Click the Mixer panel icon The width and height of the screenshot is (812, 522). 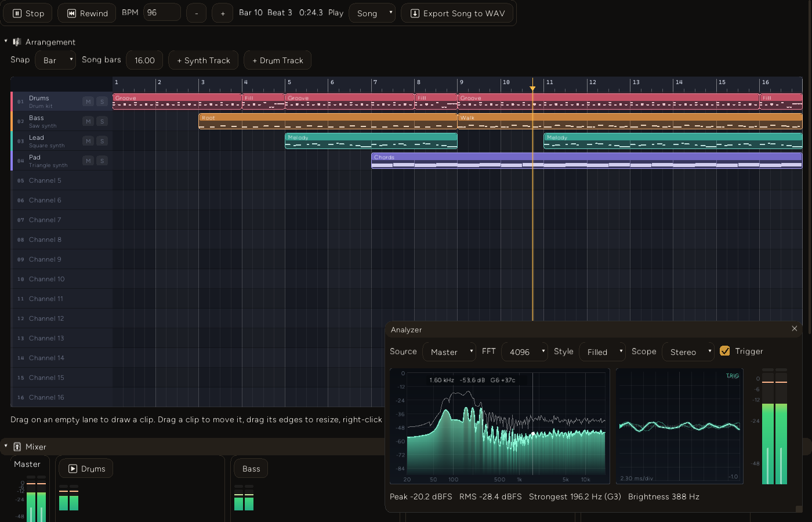click(17, 447)
